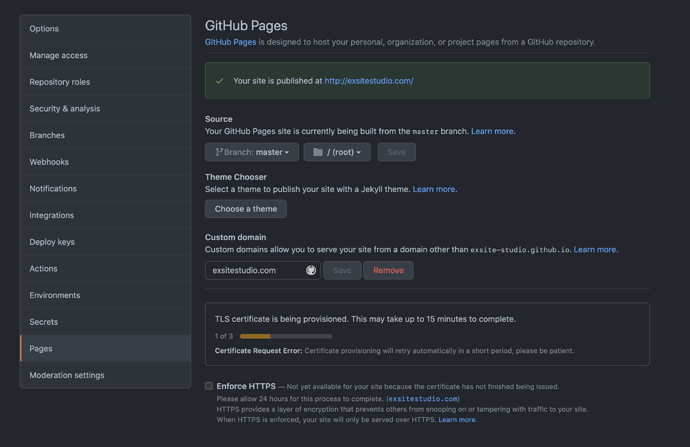Image resolution: width=690 pixels, height=447 pixels.
Task: Click the Choose a theme button
Action: click(246, 209)
